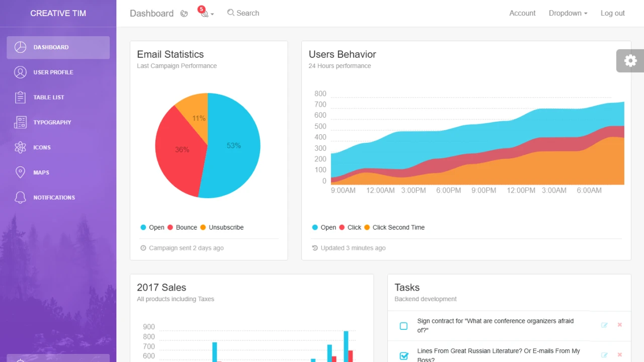Click the Maps pin icon
The height and width of the screenshot is (362, 644).
[x=20, y=172]
